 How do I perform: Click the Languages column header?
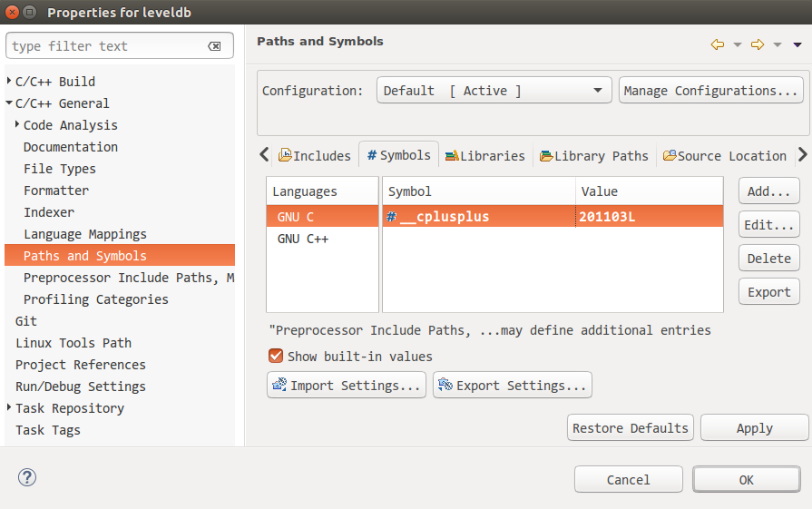(322, 191)
